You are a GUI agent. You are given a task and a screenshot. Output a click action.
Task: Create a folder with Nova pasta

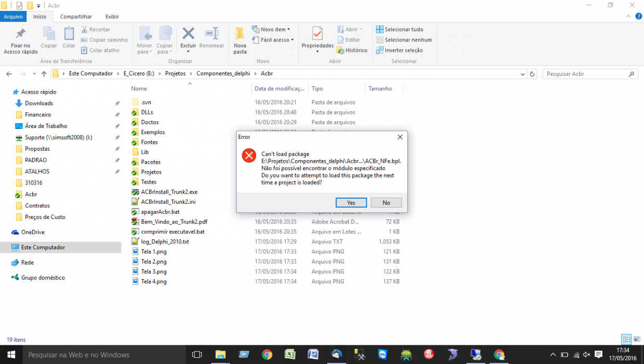point(240,41)
